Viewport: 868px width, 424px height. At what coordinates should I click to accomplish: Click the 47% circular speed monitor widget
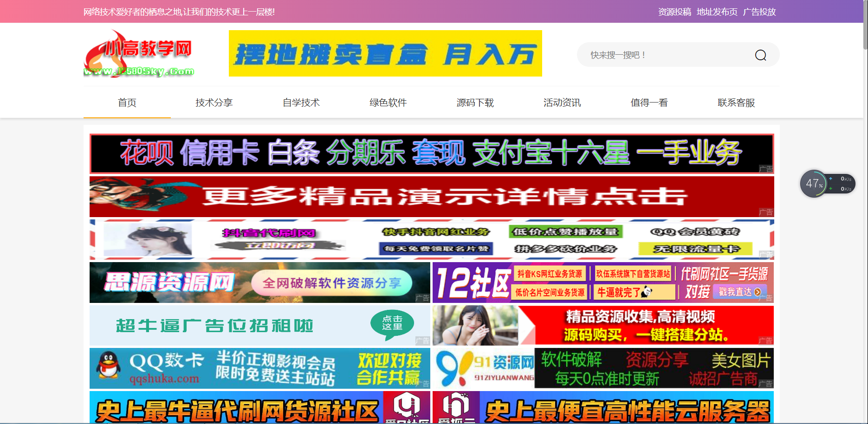pos(813,183)
